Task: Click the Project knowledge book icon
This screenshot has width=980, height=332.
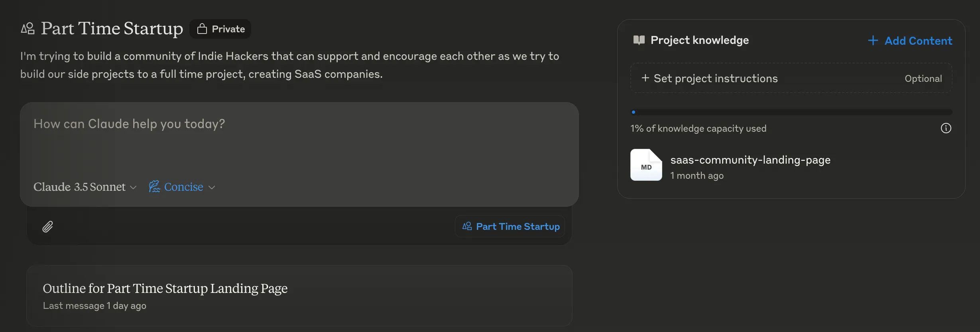Action: (639, 40)
